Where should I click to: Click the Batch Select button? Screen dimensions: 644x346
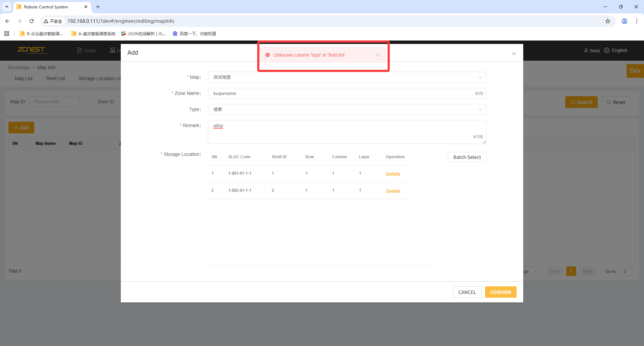click(x=467, y=157)
